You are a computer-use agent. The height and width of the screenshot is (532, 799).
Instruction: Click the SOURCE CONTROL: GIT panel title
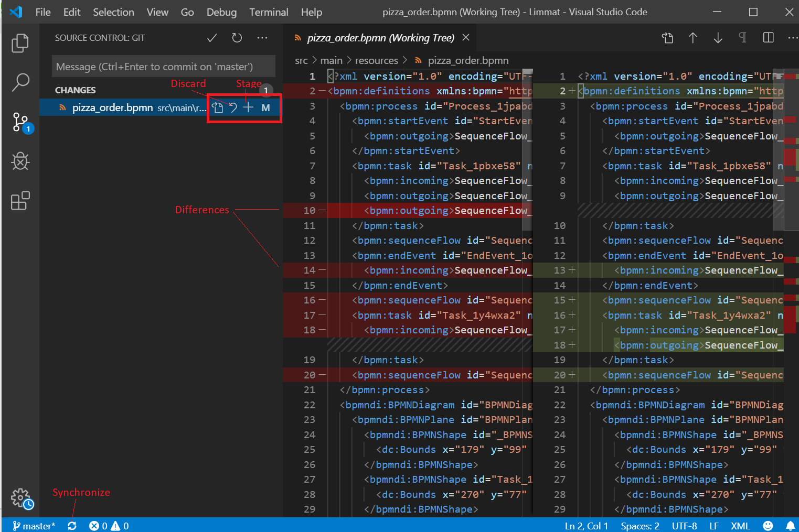point(100,38)
